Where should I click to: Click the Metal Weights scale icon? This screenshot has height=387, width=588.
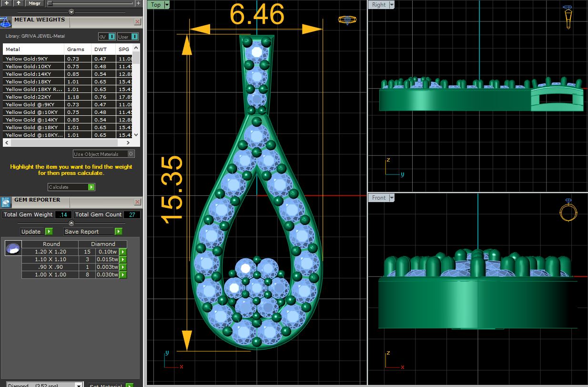tap(5, 22)
